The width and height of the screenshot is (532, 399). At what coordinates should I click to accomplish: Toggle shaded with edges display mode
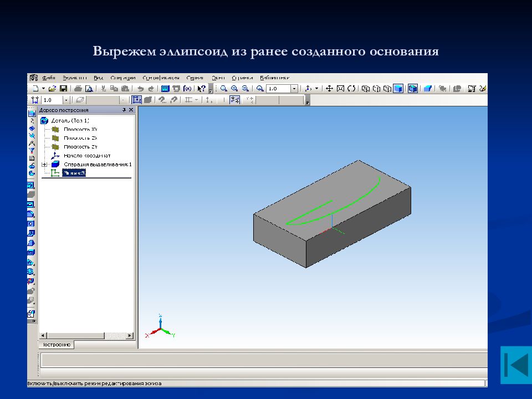pos(412,89)
